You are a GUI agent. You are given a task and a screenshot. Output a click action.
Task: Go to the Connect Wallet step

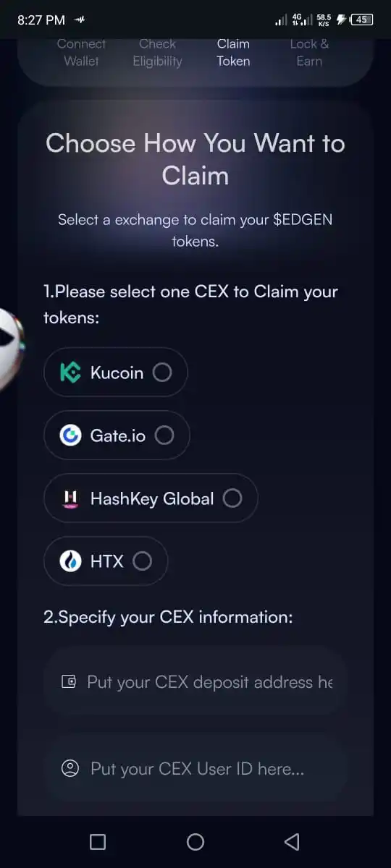point(81,52)
